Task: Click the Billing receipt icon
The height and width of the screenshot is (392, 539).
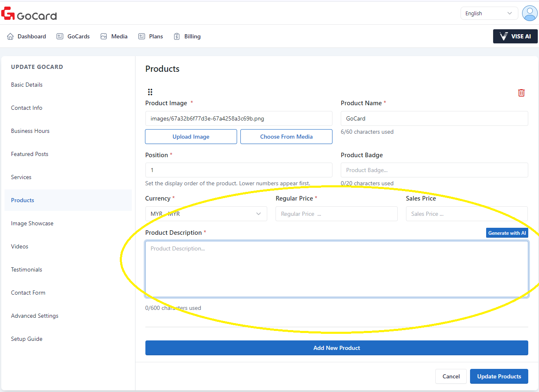Action: point(177,36)
